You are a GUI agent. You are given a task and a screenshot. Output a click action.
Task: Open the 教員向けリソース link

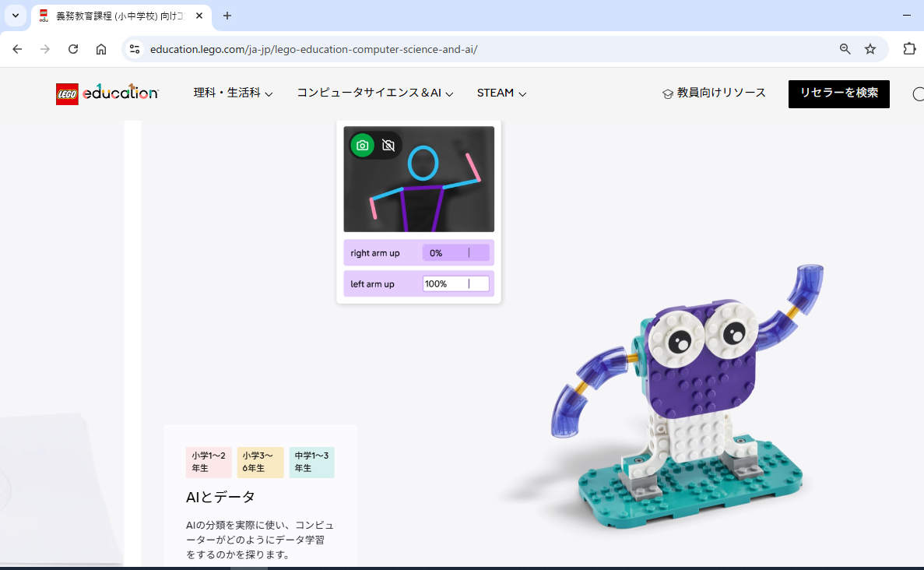(714, 93)
